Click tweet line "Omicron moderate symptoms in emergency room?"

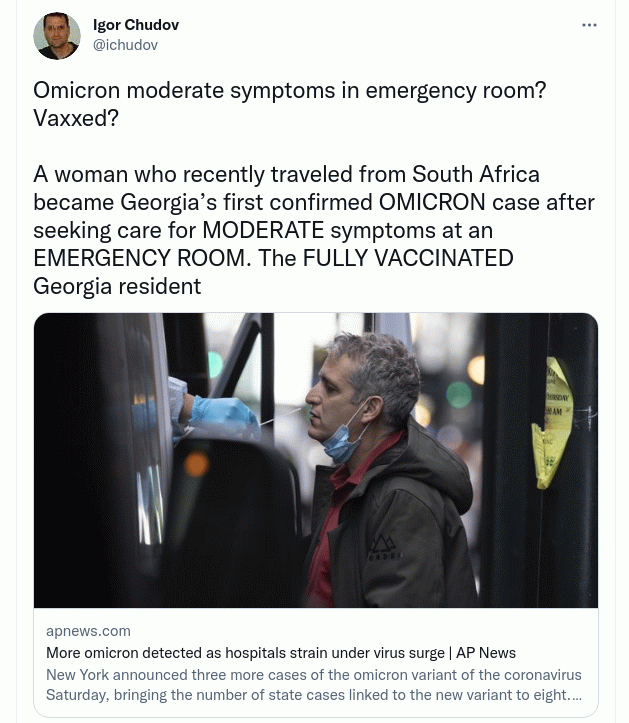[x=290, y=90]
